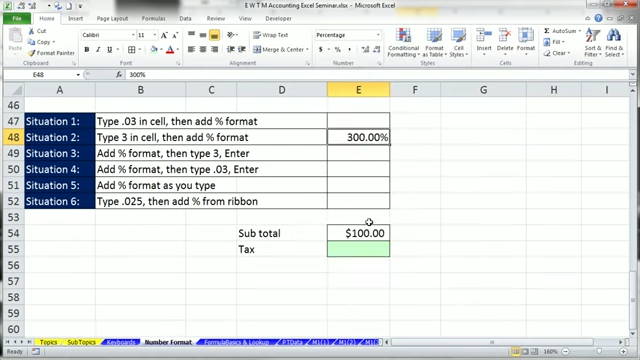
Task: Click Merge & Center button
Action: tap(278, 49)
